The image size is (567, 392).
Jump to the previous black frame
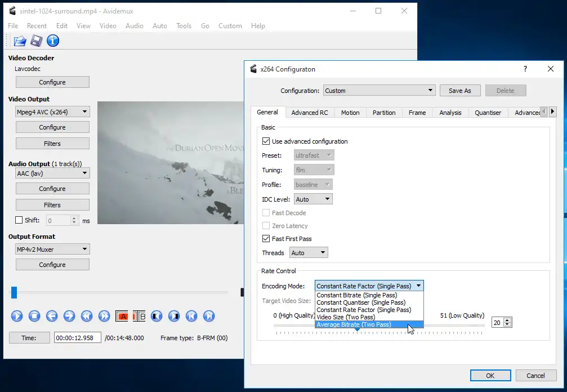point(157,316)
